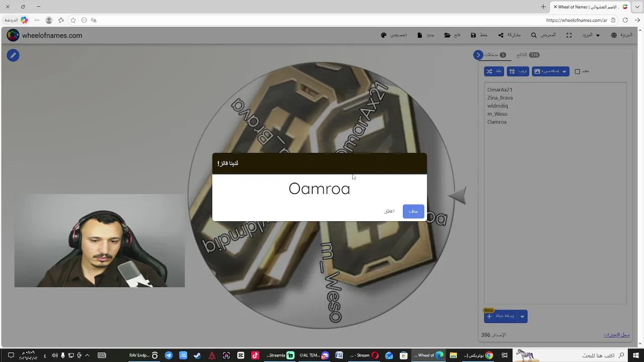Click the Add wheel button
644x362 pixels.
pos(501,316)
